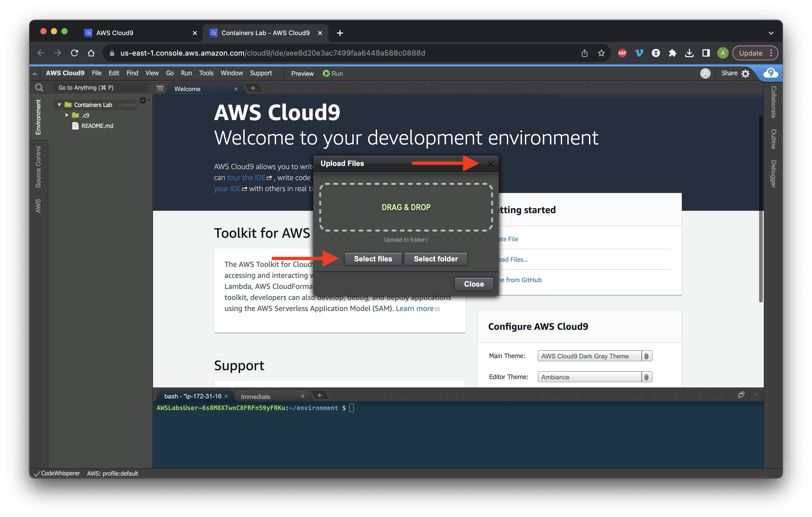
Task: Collapse the menu bar with the arrow
Action: (34, 73)
